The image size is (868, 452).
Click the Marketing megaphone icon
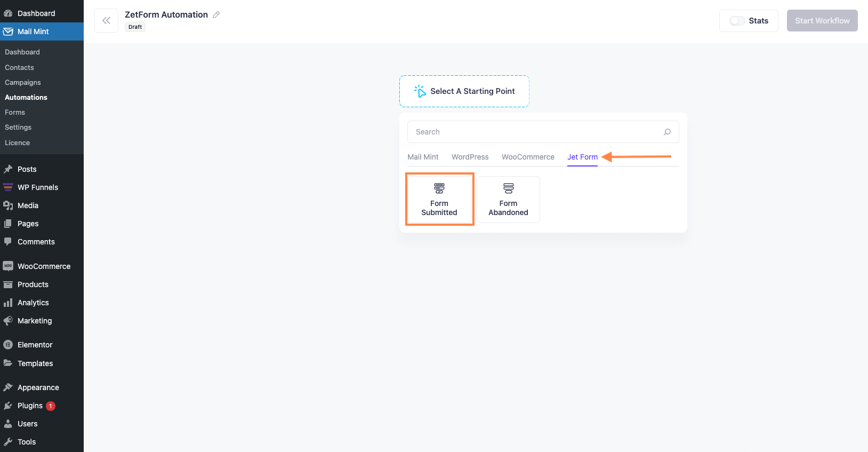[x=8, y=321]
